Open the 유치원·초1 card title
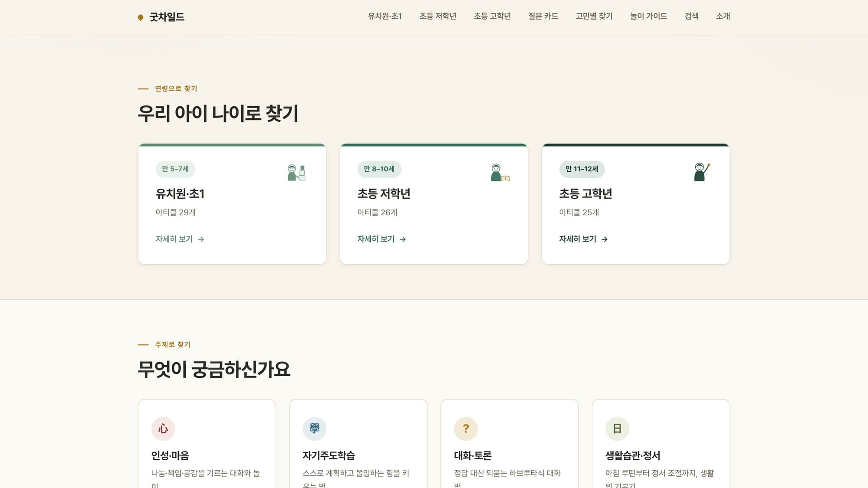Screen dimensions: 868x488 pos(180,193)
